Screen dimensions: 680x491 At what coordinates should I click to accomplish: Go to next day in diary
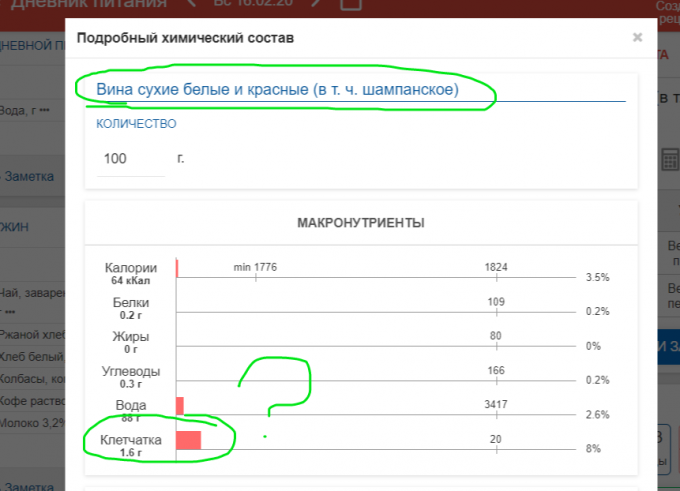pos(314,5)
